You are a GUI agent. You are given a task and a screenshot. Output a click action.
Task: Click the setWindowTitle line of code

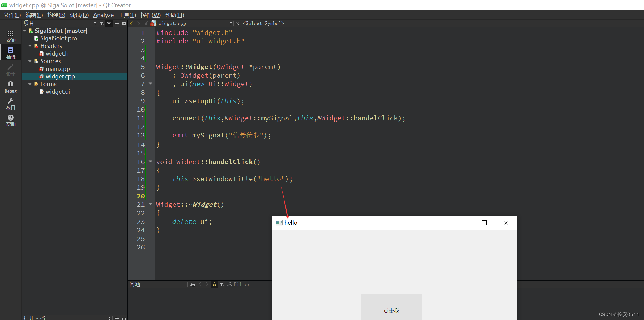[232, 179]
